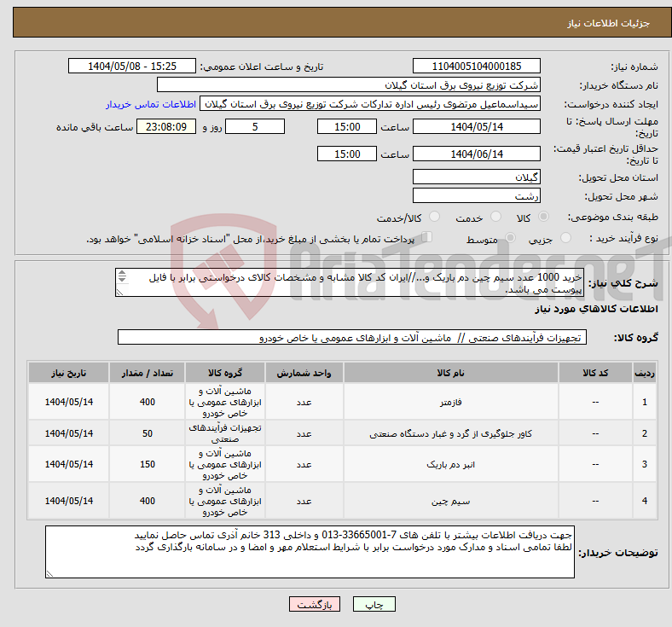This screenshot has height=627, width=672.
Task: Click the remaining days field showing 5
Action: [255, 127]
